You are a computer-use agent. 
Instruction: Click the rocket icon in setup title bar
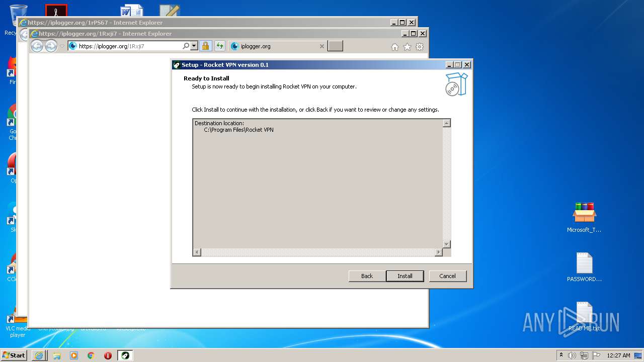(x=177, y=65)
